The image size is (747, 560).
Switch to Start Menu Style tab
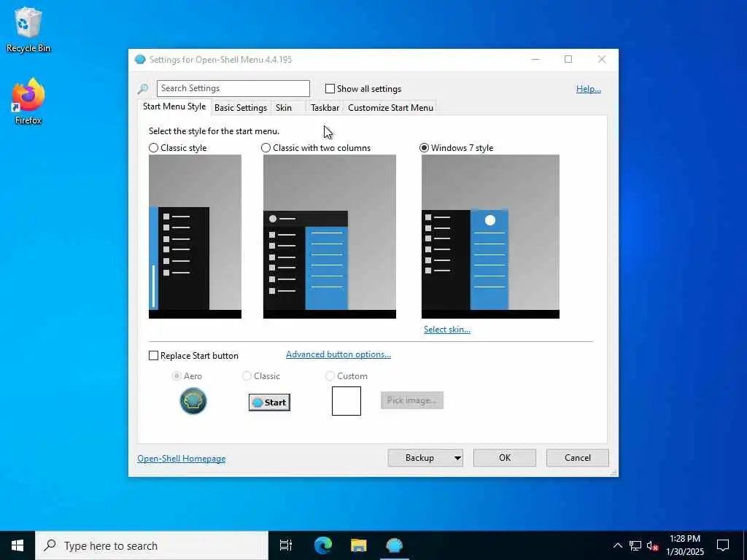(174, 106)
